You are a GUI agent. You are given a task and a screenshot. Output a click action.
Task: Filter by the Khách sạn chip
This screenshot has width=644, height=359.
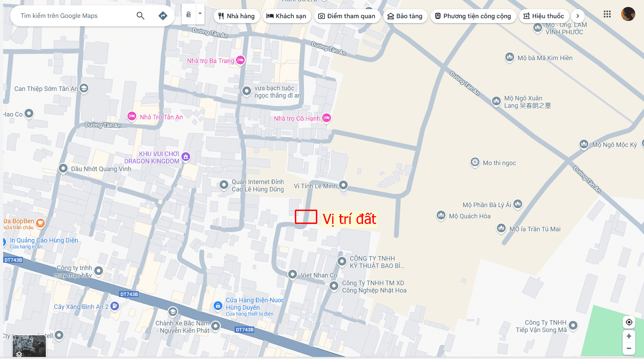(x=286, y=16)
